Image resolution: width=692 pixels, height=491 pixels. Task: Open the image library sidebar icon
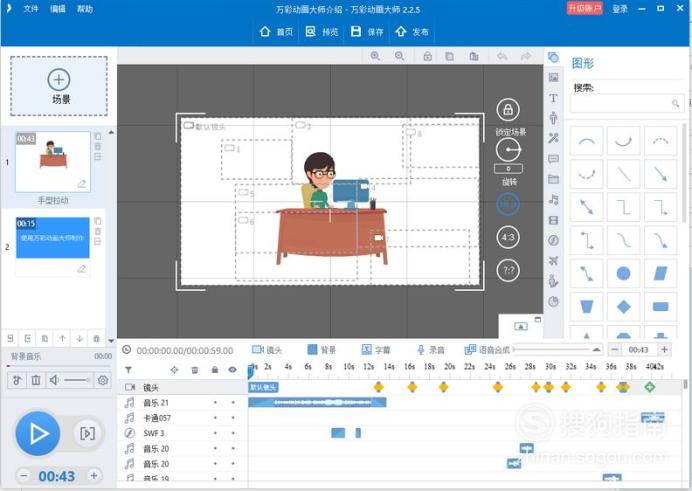(553, 78)
